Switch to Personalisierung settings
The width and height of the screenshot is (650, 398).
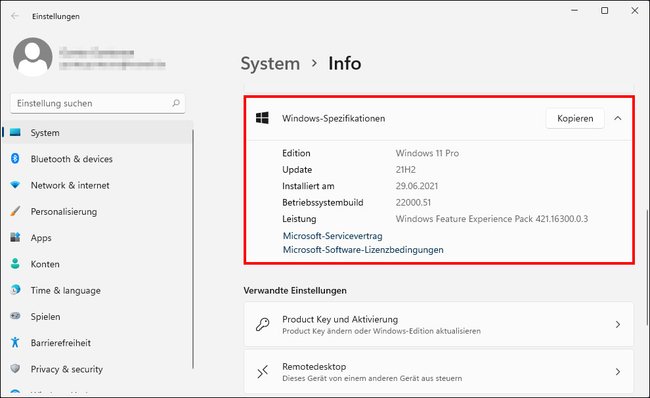point(97,211)
